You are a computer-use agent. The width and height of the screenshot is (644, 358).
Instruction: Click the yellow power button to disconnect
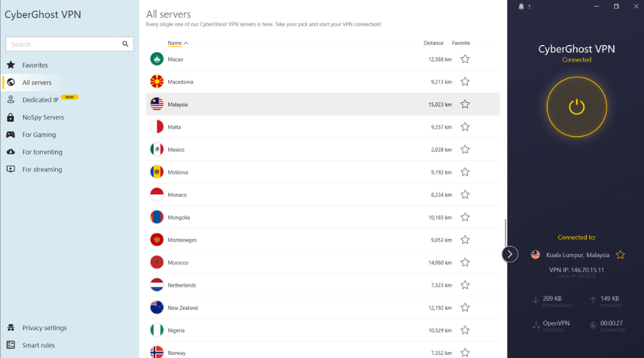pos(576,107)
